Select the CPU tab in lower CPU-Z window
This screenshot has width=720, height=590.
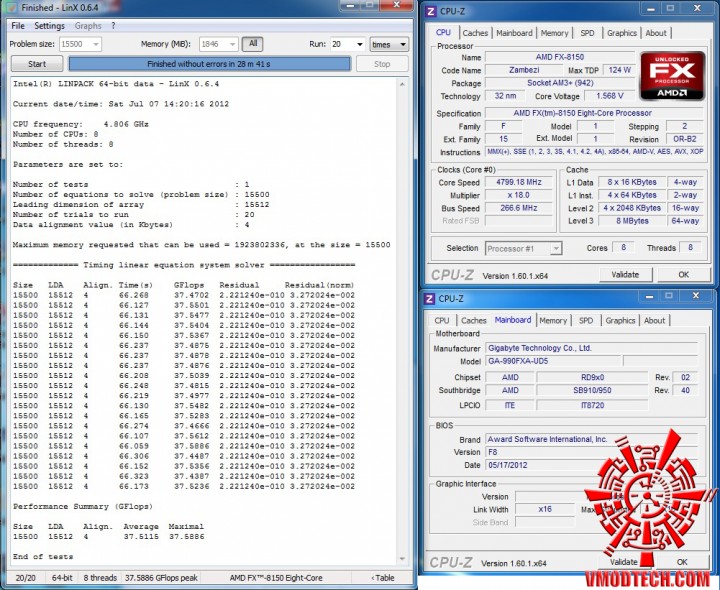pyautogui.click(x=442, y=320)
